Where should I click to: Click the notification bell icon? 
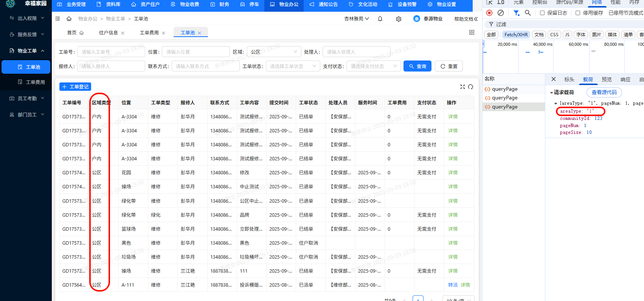(380, 19)
